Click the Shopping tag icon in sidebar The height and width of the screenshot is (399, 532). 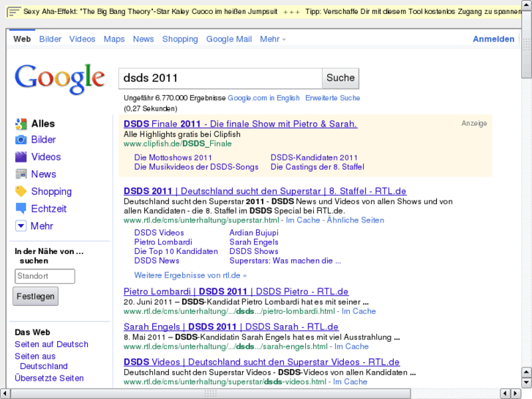pyautogui.click(x=21, y=191)
